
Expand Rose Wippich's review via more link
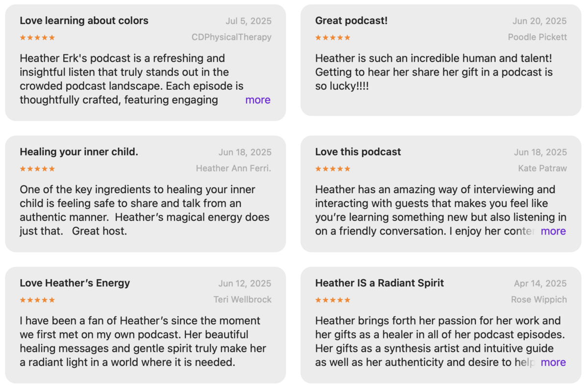click(553, 363)
